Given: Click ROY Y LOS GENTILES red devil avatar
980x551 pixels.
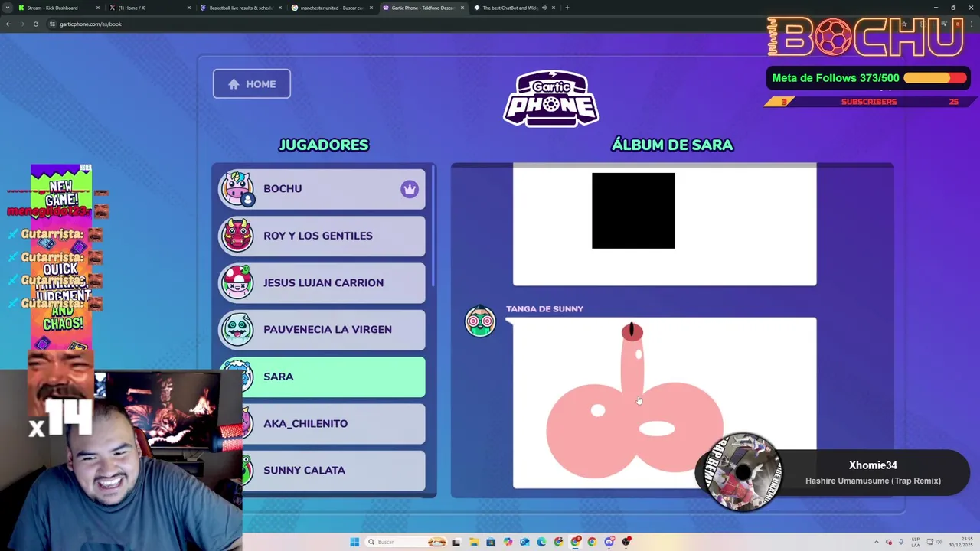Looking at the screenshot, I should 237,236.
